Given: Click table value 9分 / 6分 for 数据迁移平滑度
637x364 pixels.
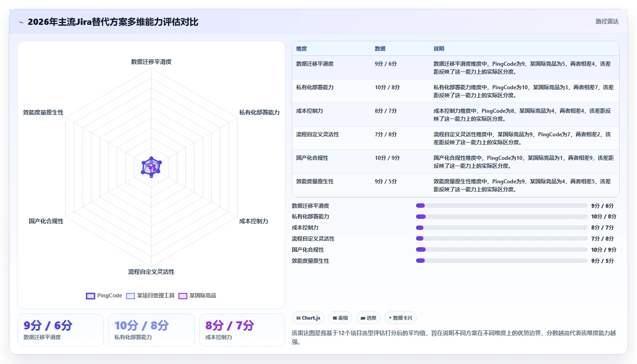Looking at the screenshot, I should point(386,64).
